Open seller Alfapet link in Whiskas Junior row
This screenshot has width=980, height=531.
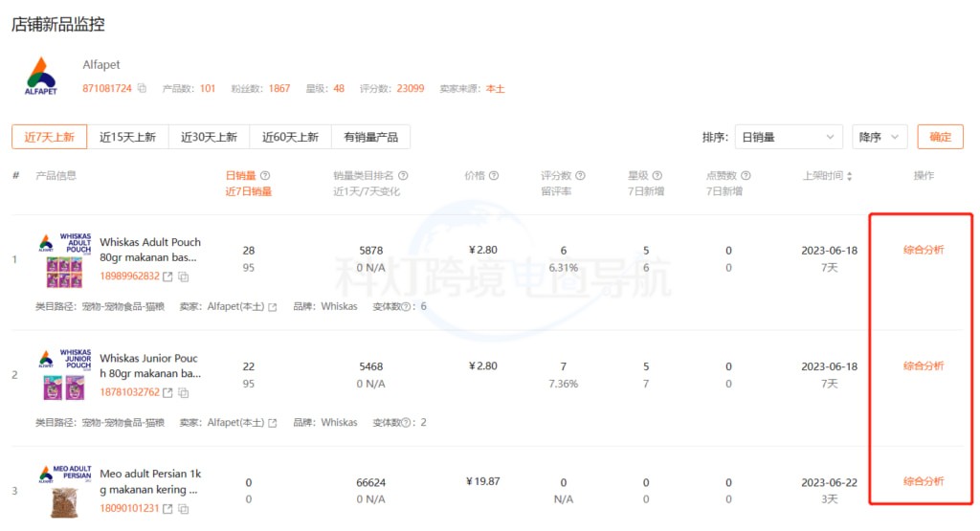pyautogui.click(x=272, y=423)
